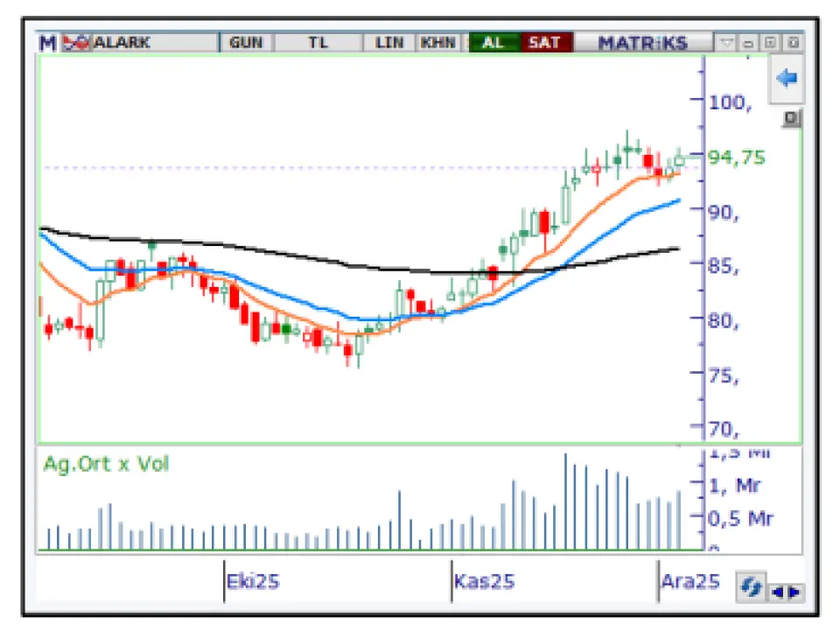Image resolution: width=840 pixels, height=631 pixels.
Task: Open the window menu triangle next to MATRIKS
Action: coord(727,42)
